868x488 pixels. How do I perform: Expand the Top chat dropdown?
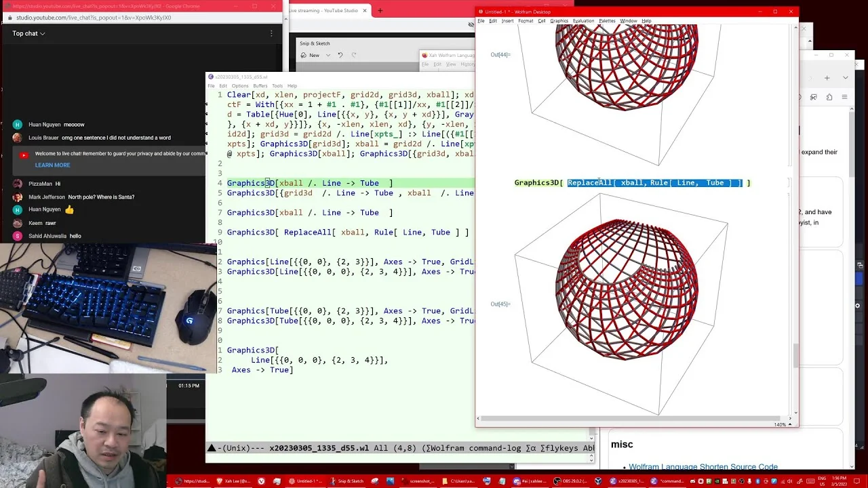[28, 33]
